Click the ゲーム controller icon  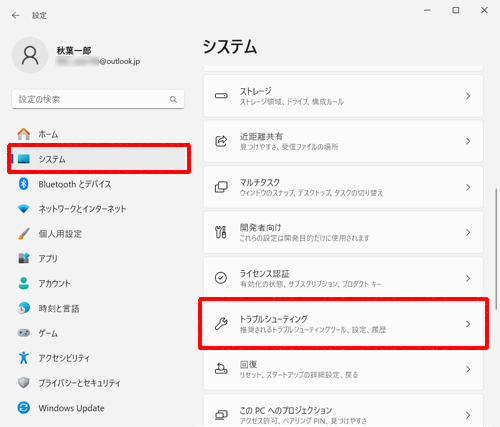24,333
